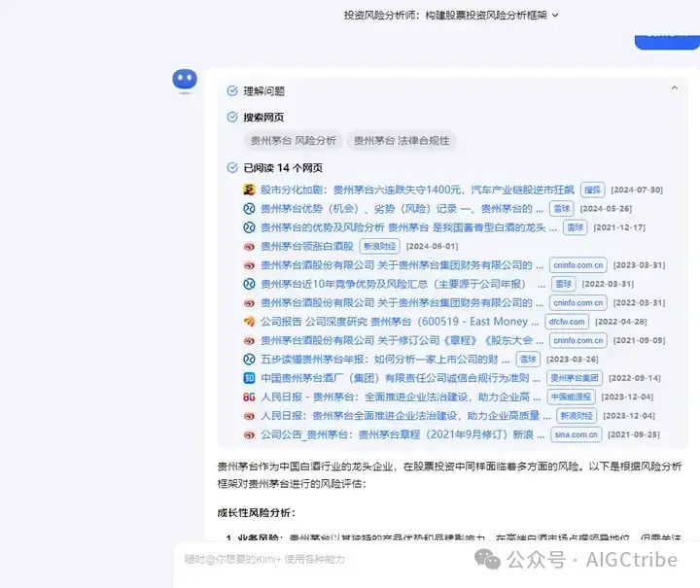
Task: Click the 雪球 badge dated 2021-12-17
Action: tap(575, 227)
